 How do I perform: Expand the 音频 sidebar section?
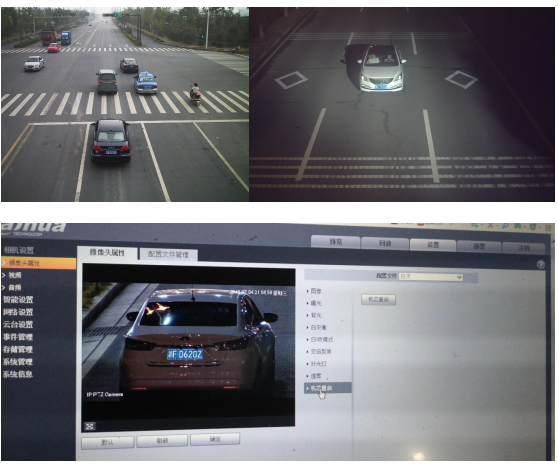click(15, 287)
